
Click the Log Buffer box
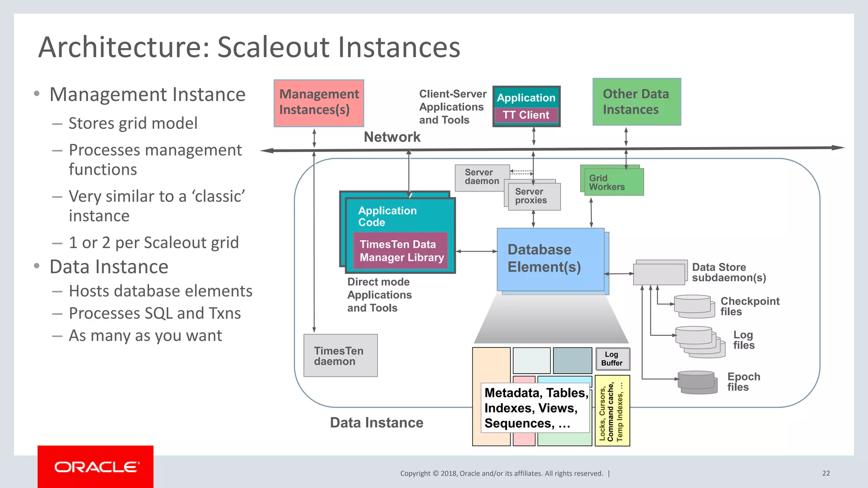tap(612, 359)
